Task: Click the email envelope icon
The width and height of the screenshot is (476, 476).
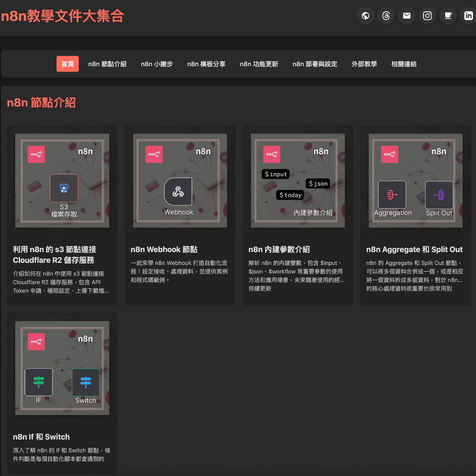Action: (406, 15)
